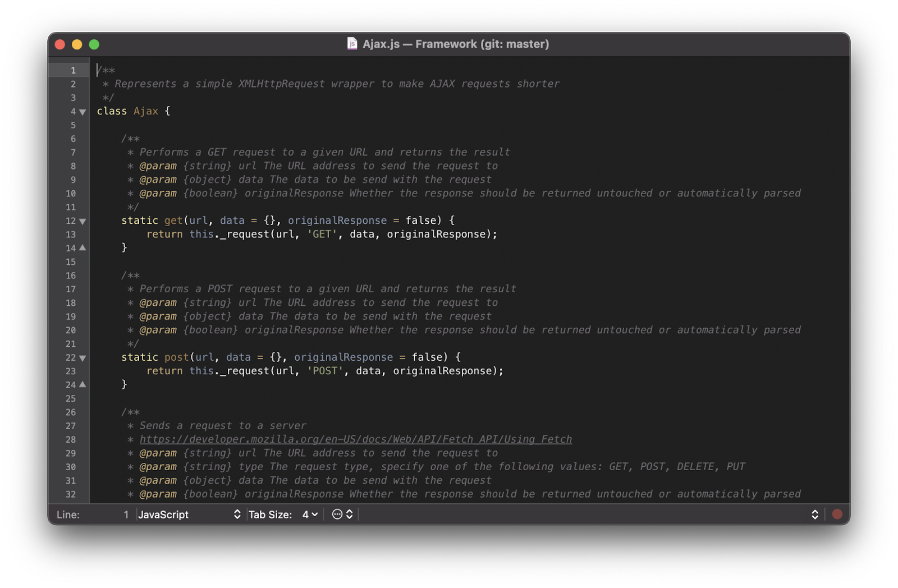This screenshot has width=898, height=588.
Task: Open the JavaScript language selector
Action: click(x=189, y=514)
